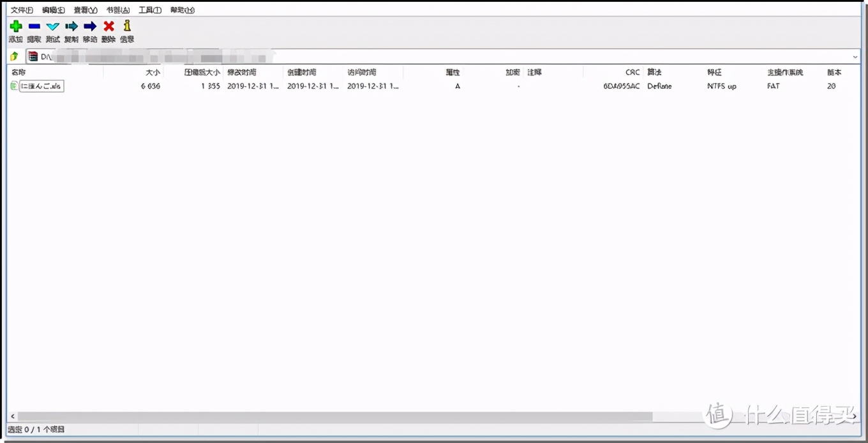The image size is (868, 443).
Task: Click the Move arrow icon on the toolbar
Action: (89, 26)
